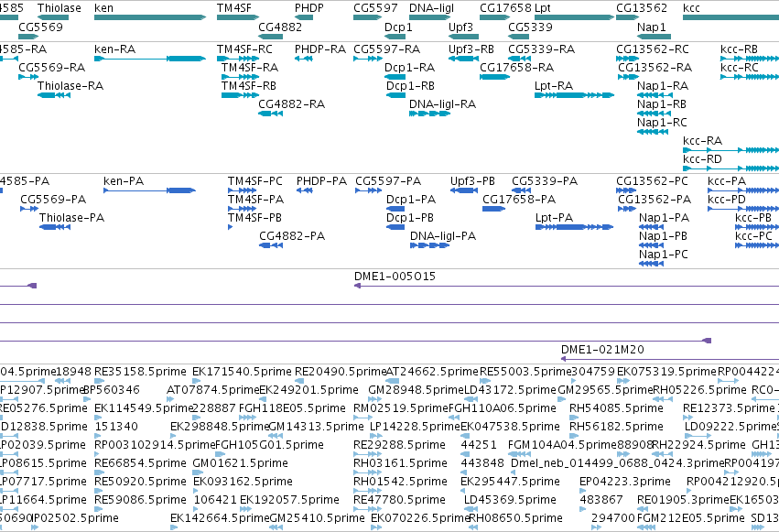This screenshot has height=532, width=779.
Task: Click the kcc-PD label
Action: [x=727, y=200]
